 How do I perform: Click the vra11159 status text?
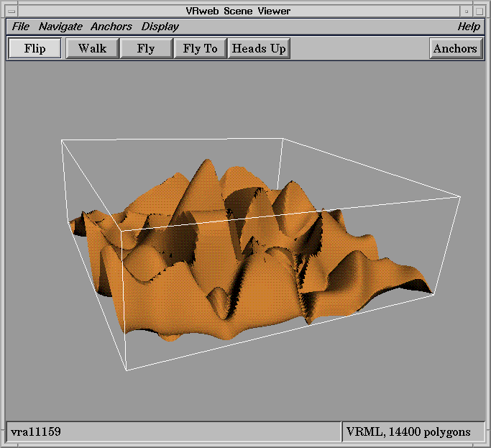[36, 431]
